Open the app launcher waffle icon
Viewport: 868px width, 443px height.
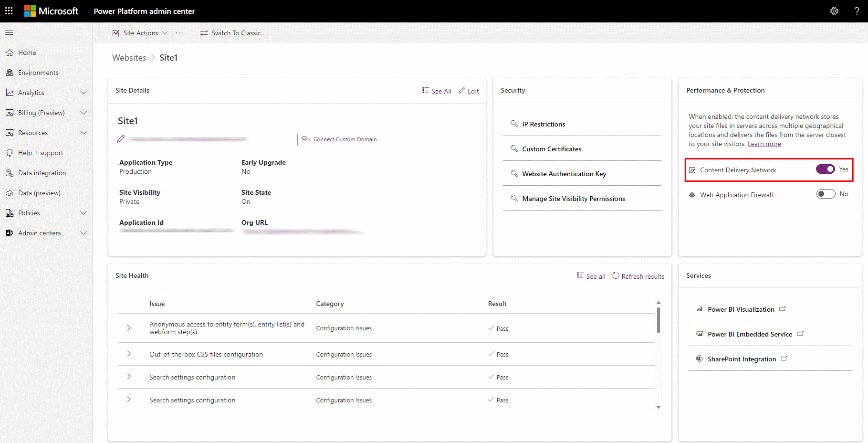(x=9, y=11)
